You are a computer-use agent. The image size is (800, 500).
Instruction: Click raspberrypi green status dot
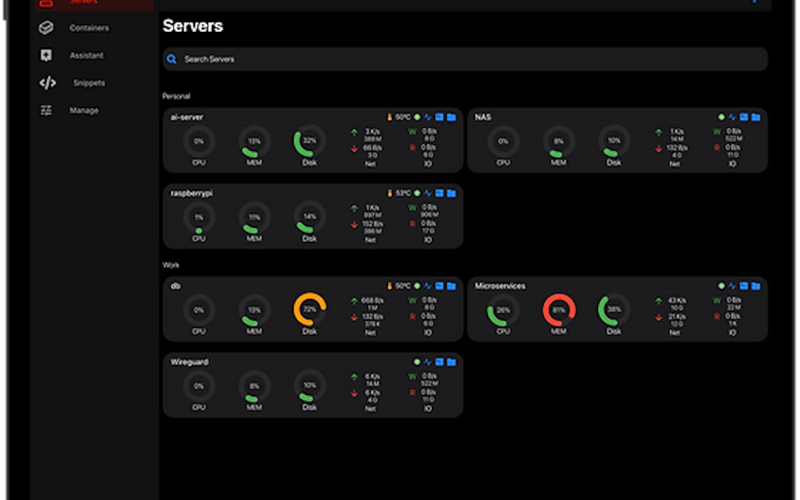coord(417,193)
